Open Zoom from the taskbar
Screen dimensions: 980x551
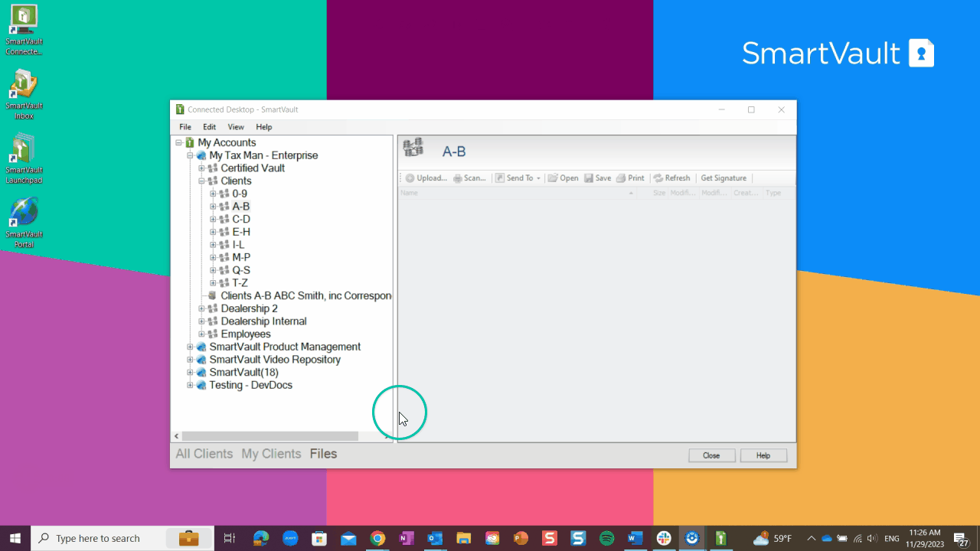[290, 538]
